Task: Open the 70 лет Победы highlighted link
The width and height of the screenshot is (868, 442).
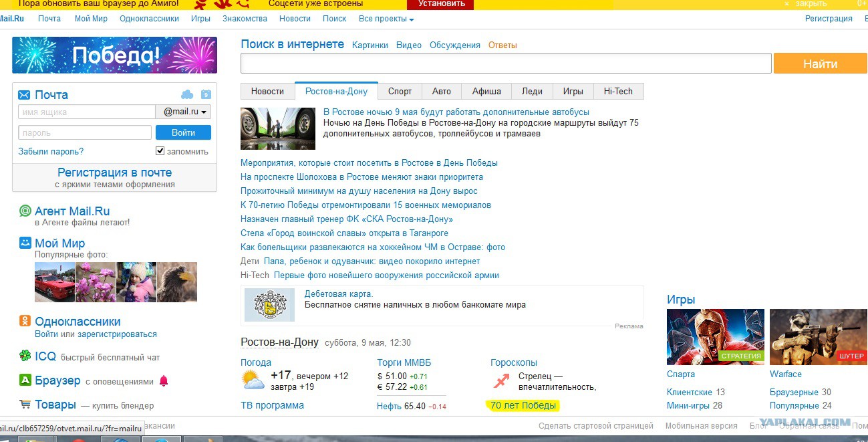Action: 523,405
